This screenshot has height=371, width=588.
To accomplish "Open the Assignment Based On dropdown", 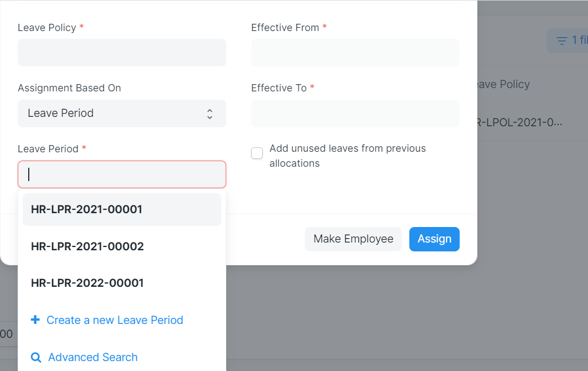I will (122, 114).
